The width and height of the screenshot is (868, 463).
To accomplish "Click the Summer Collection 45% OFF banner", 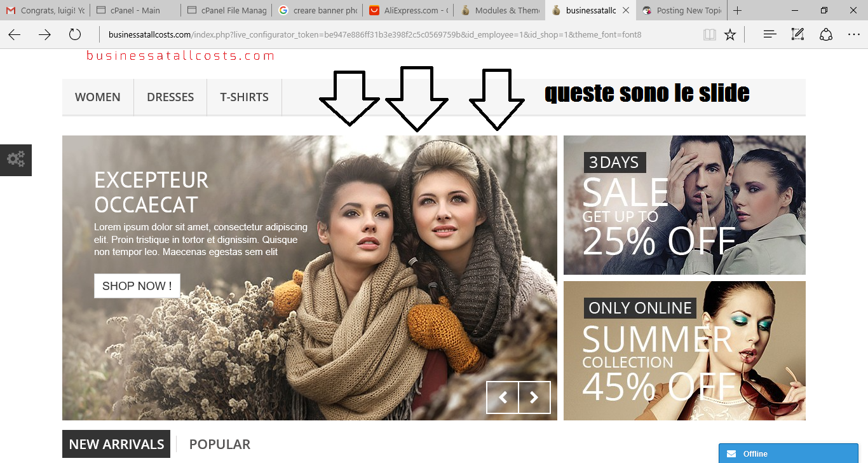I will point(684,351).
